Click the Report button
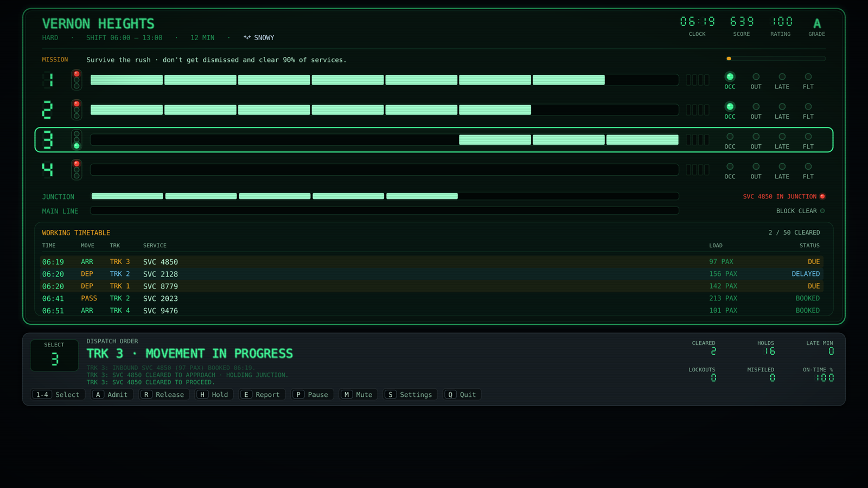Viewport: 868px width, 488px height. (x=262, y=395)
